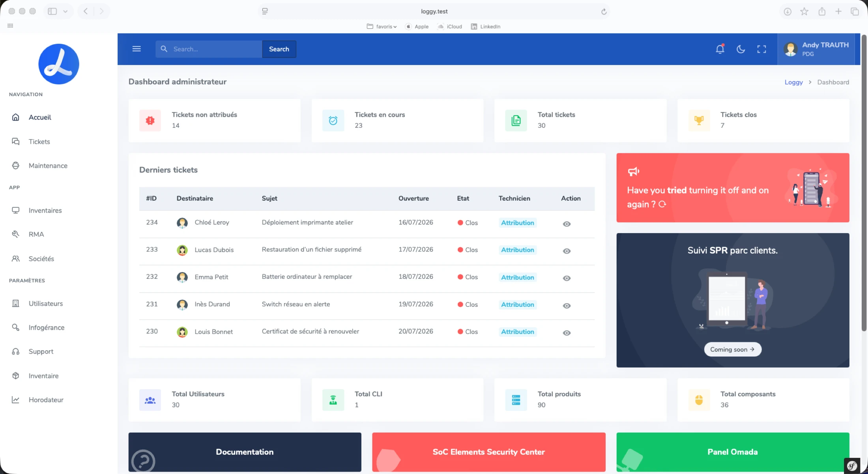Select subject Switch réseau en alerte
868x474 pixels.
pyautogui.click(x=296, y=304)
